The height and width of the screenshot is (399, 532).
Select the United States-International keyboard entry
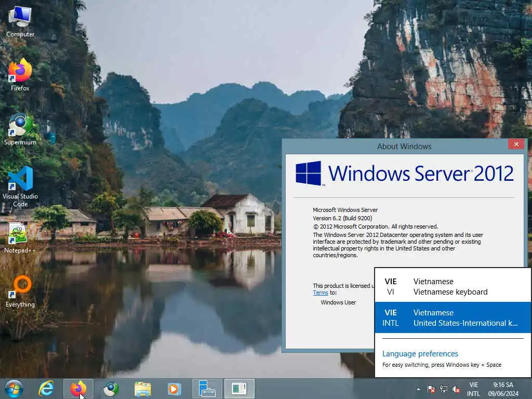[453, 317]
